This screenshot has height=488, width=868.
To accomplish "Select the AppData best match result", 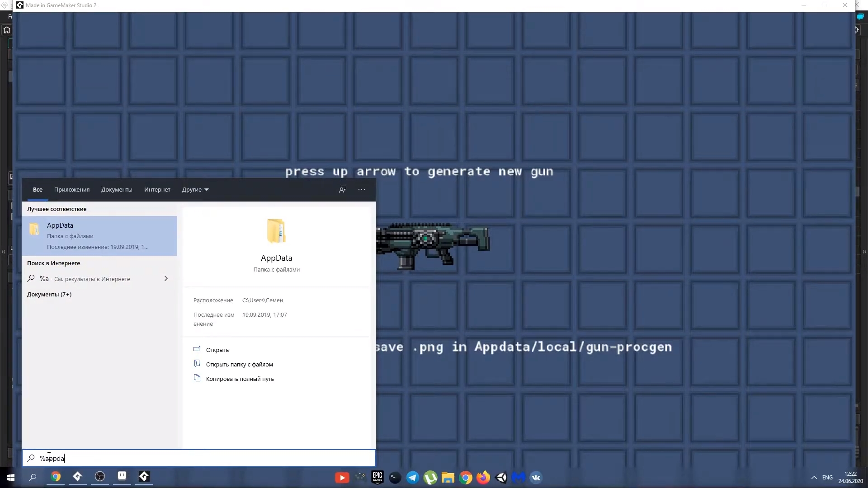I will click(x=99, y=236).
